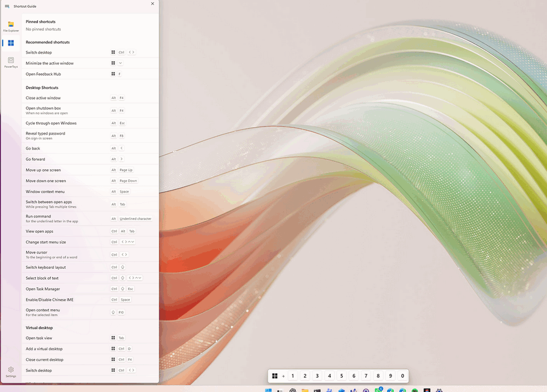This screenshot has height=392, width=547.
Task: Open the PowerToys shortcuts tab
Action: point(11,62)
